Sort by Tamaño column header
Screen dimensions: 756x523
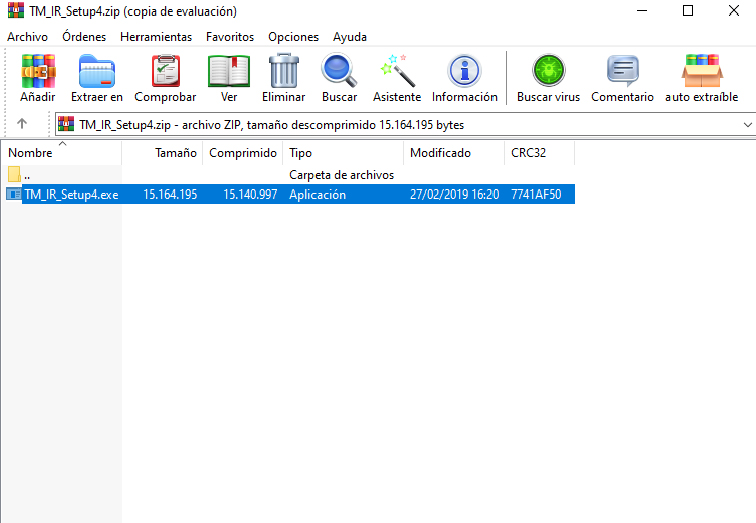coord(162,153)
